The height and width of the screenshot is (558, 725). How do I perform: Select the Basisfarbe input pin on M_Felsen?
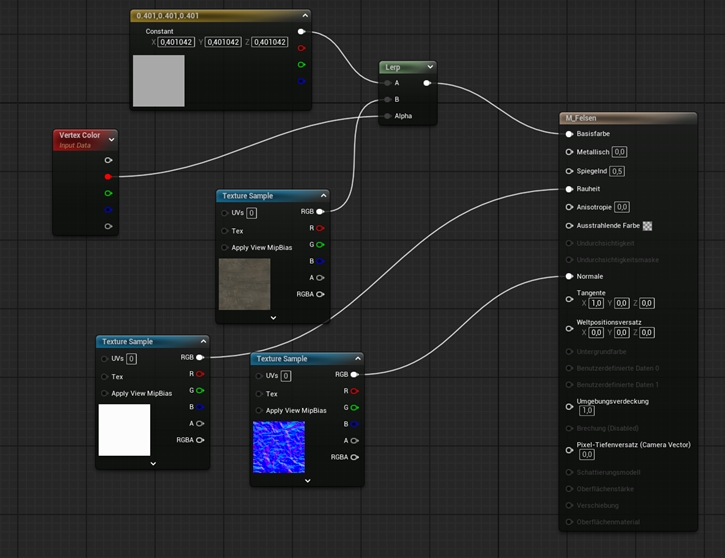(x=569, y=133)
